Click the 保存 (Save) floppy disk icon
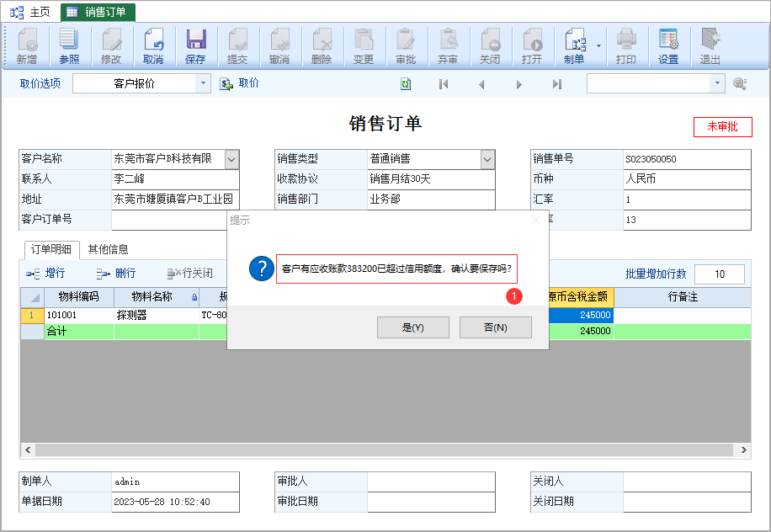 (x=195, y=46)
